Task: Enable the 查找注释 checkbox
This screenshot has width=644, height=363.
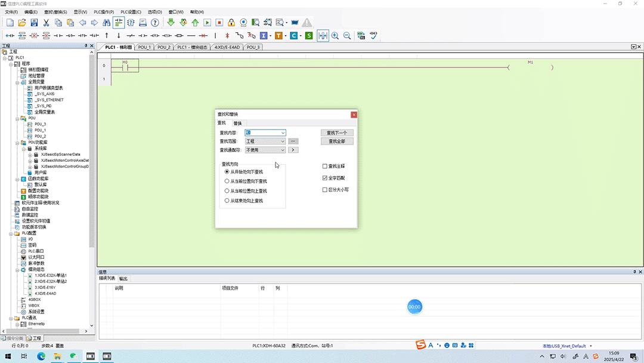Action: (x=325, y=166)
